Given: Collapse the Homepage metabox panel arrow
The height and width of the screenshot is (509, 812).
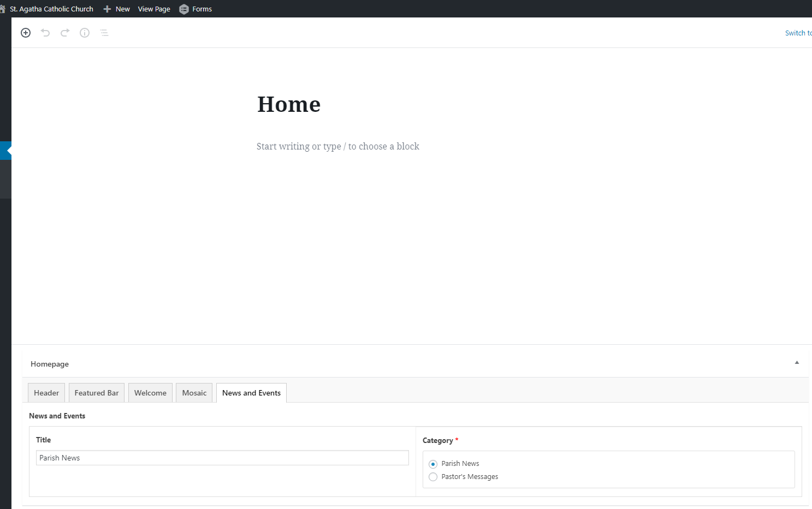Looking at the screenshot, I should 797,363.
